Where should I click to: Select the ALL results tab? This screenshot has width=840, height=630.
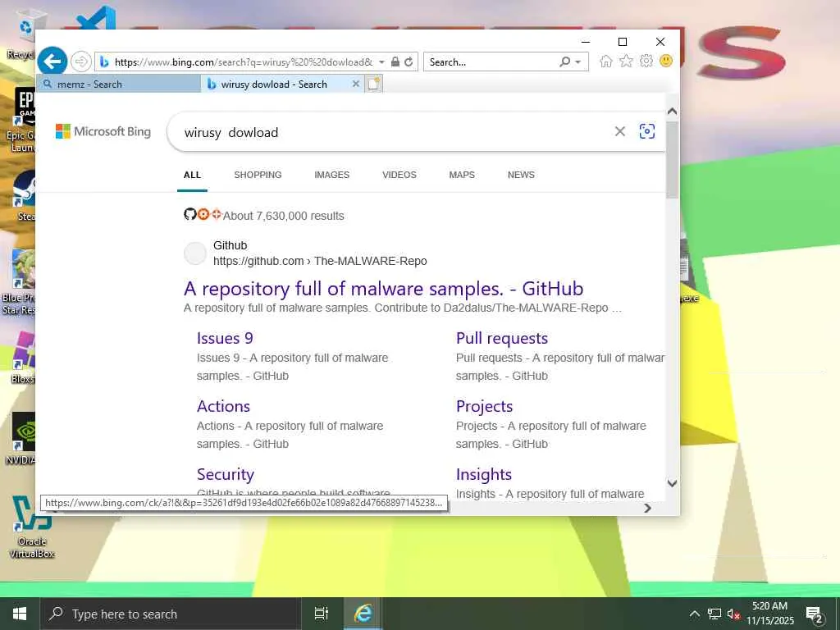192,175
